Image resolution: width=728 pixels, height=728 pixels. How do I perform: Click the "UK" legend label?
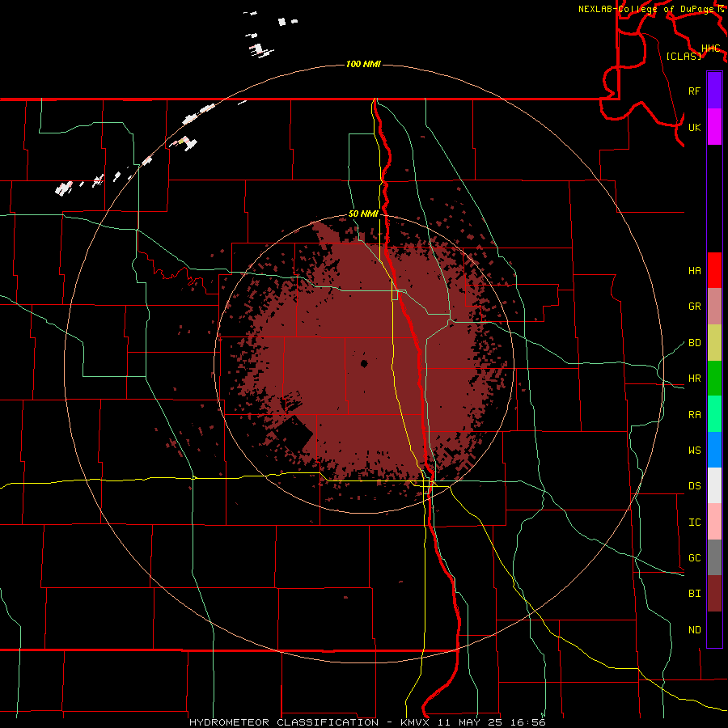click(x=694, y=127)
